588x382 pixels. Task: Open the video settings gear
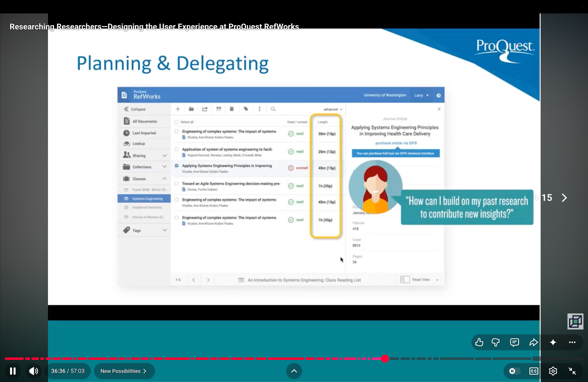click(553, 371)
